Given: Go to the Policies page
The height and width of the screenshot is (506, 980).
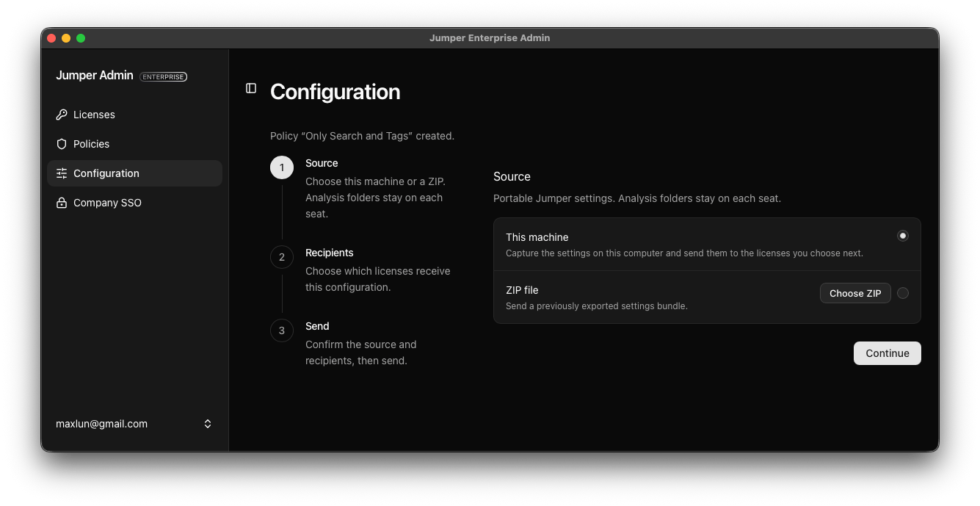Looking at the screenshot, I should pyautogui.click(x=134, y=144).
